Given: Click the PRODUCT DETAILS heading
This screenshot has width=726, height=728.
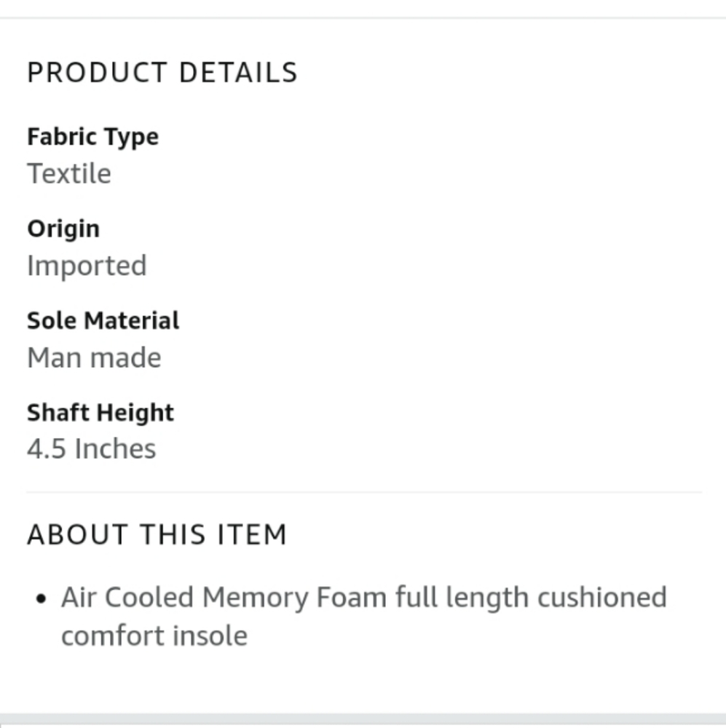Looking at the screenshot, I should coord(162,72).
